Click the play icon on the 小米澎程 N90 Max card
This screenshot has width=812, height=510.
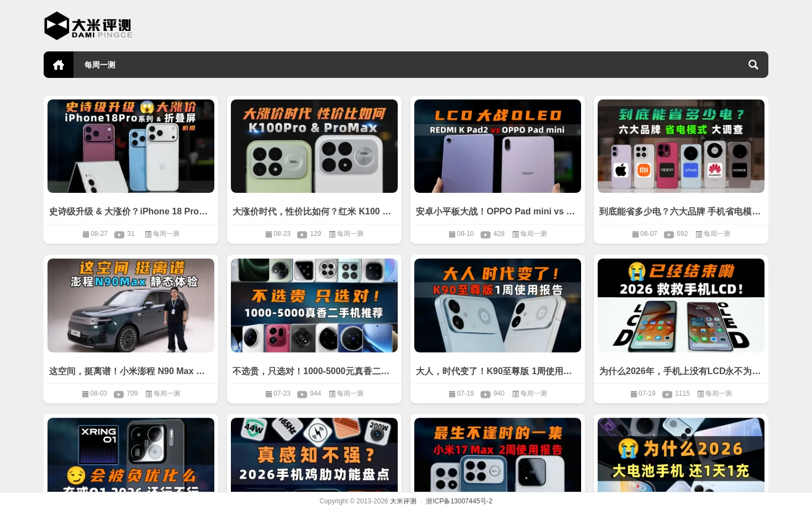point(119,394)
